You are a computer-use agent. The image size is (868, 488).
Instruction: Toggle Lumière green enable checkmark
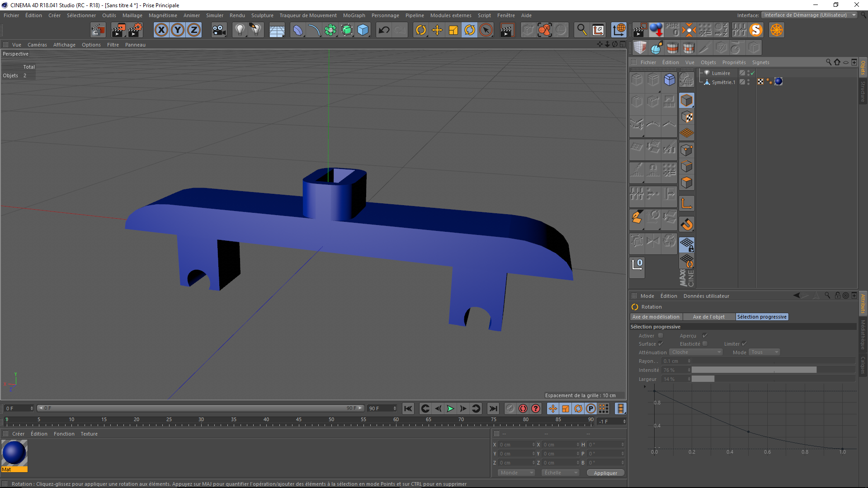coord(752,73)
